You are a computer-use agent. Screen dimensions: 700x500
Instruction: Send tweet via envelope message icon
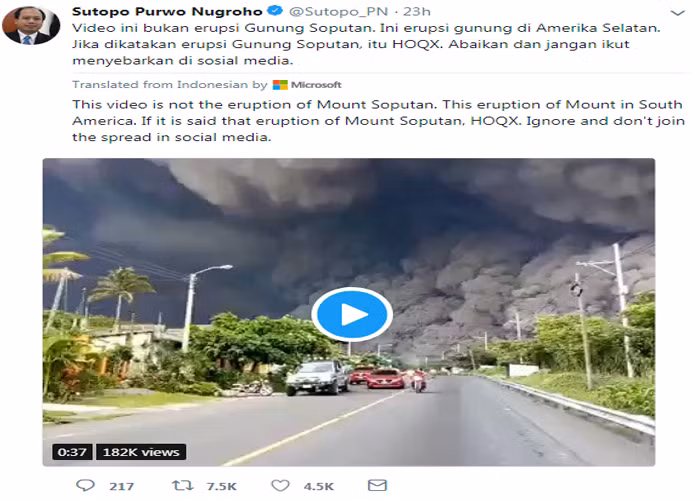[x=377, y=485]
